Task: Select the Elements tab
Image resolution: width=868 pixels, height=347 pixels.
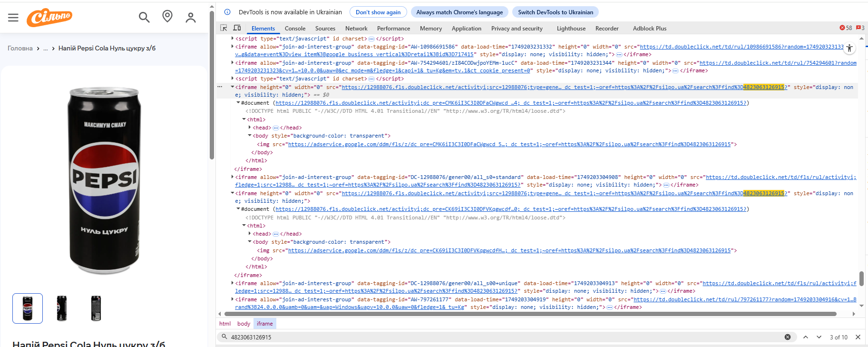Action: click(x=263, y=29)
